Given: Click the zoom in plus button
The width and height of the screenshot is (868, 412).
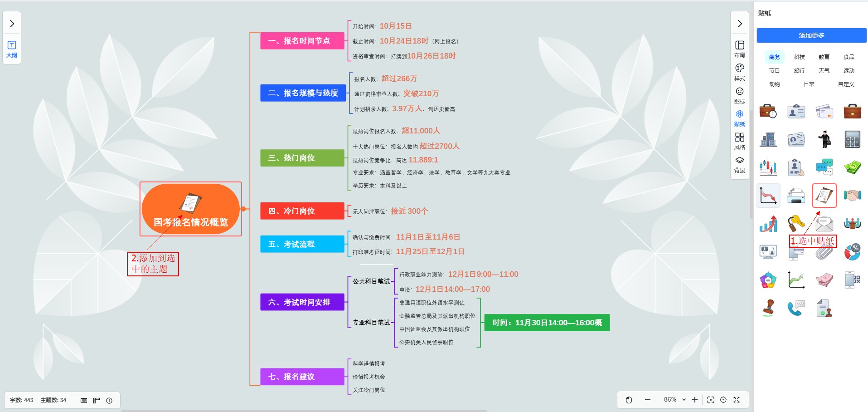Looking at the screenshot, I should (x=694, y=400).
